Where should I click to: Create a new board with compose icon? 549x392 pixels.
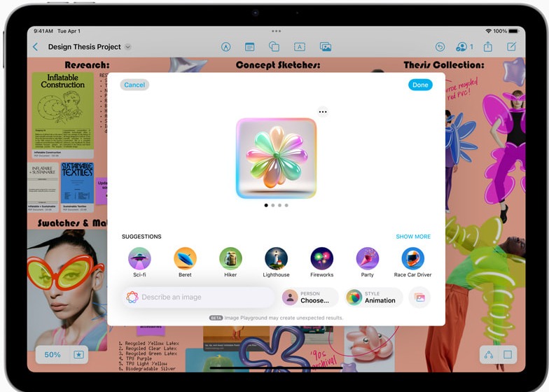coord(511,46)
